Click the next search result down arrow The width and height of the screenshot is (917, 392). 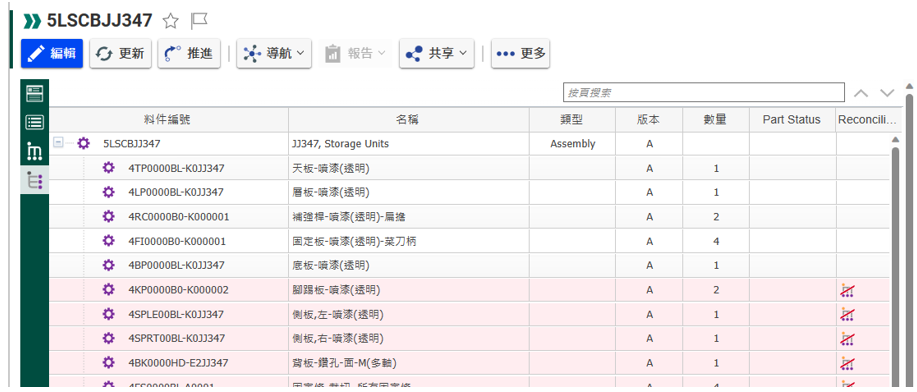pos(887,93)
